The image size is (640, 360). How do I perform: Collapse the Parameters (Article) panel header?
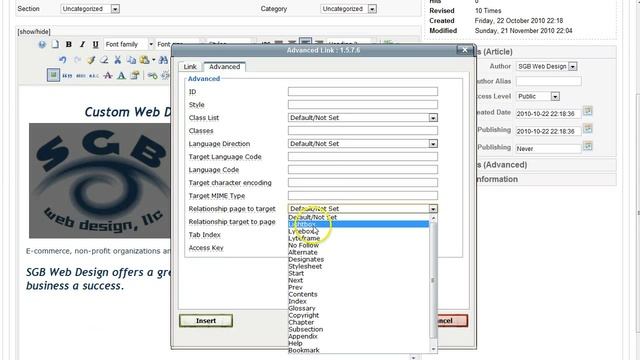click(546, 52)
